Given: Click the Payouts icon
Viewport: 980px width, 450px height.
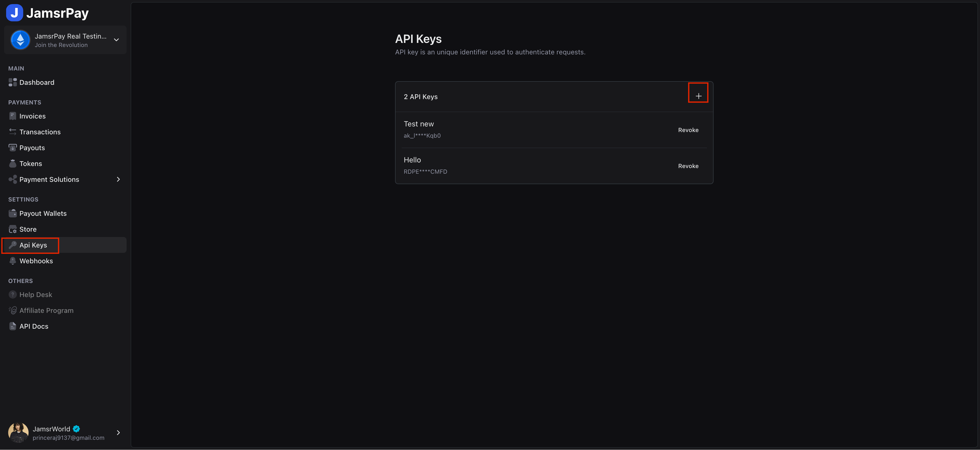Looking at the screenshot, I should pyautogui.click(x=13, y=148).
